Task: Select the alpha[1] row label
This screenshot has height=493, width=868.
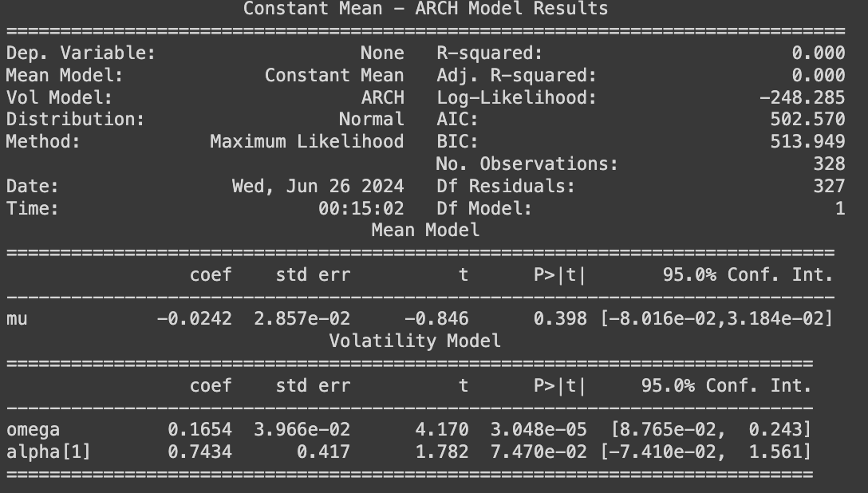Action: click(48, 452)
